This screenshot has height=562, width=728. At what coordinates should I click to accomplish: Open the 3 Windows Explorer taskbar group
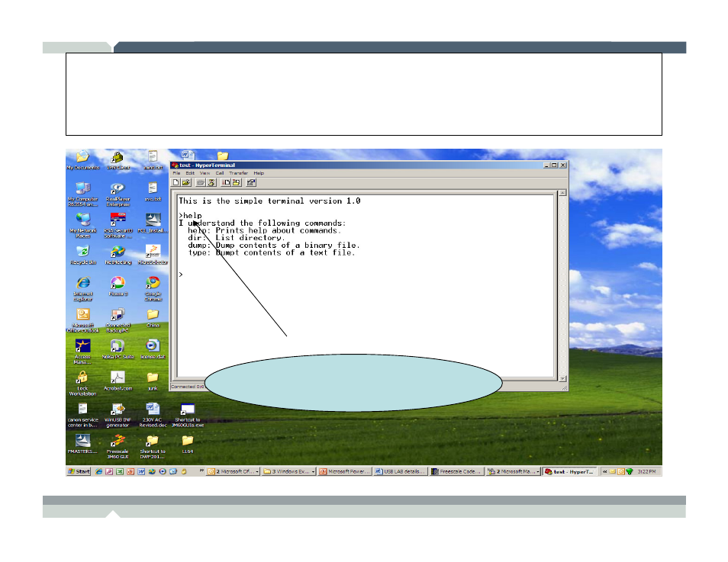pyautogui.click(x=288, y=471)
